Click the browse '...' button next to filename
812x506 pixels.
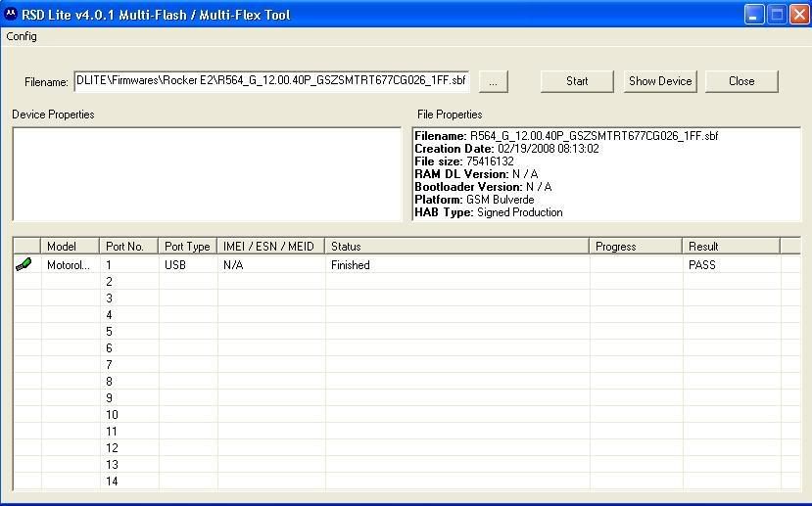pos(493,81)
